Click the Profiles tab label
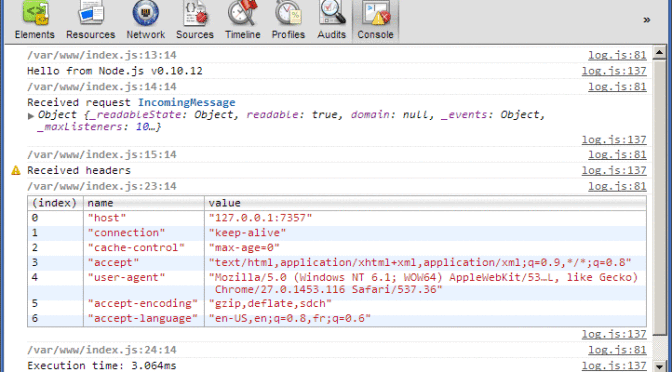 [288, 35]
